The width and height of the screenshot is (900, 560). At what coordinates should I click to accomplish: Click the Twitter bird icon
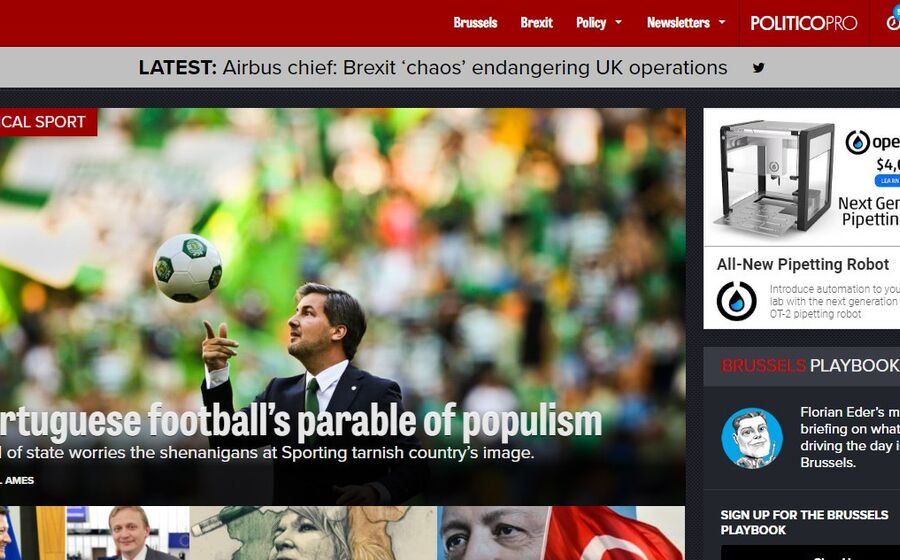pos(758,68)
